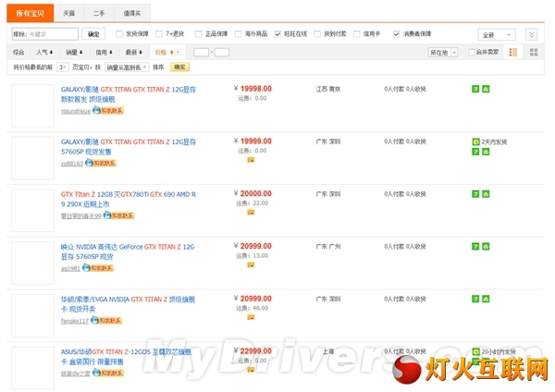Click Wangwang chat icon for seller 夏日里的春天99
This screenshot has width=555, height=392.
coord(118,215)
